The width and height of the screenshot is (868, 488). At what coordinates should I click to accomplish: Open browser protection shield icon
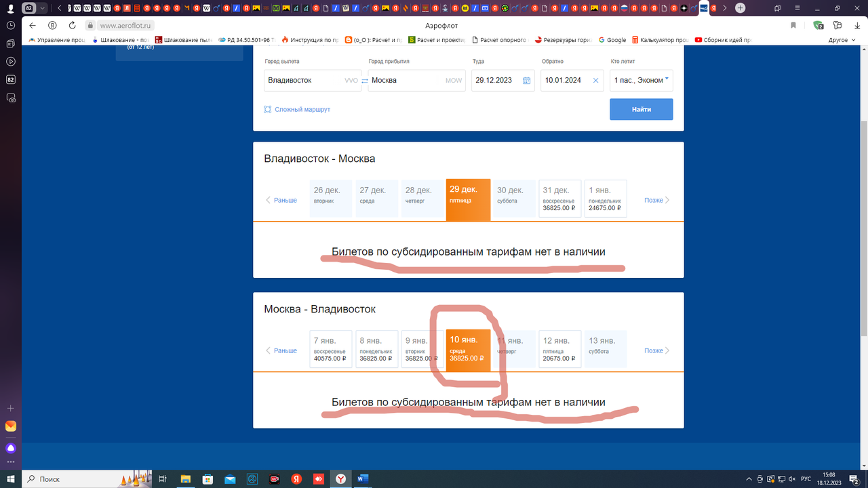(818, 25)
